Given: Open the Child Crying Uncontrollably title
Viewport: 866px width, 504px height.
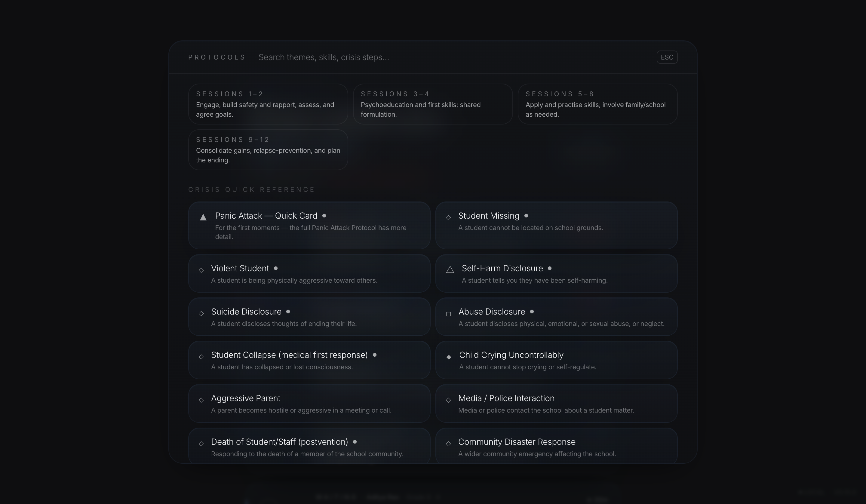Looking at the screenshot, I should coord(511,355).
